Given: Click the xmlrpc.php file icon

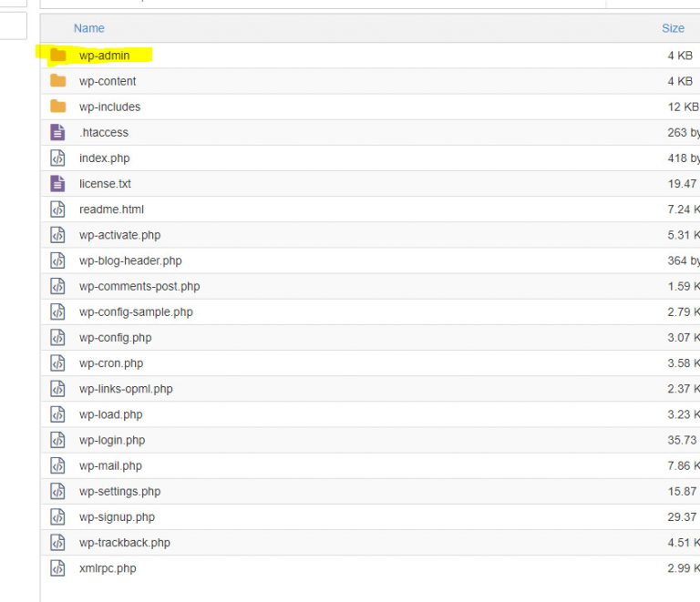Looking at the screenshot, I should point(58,568).
